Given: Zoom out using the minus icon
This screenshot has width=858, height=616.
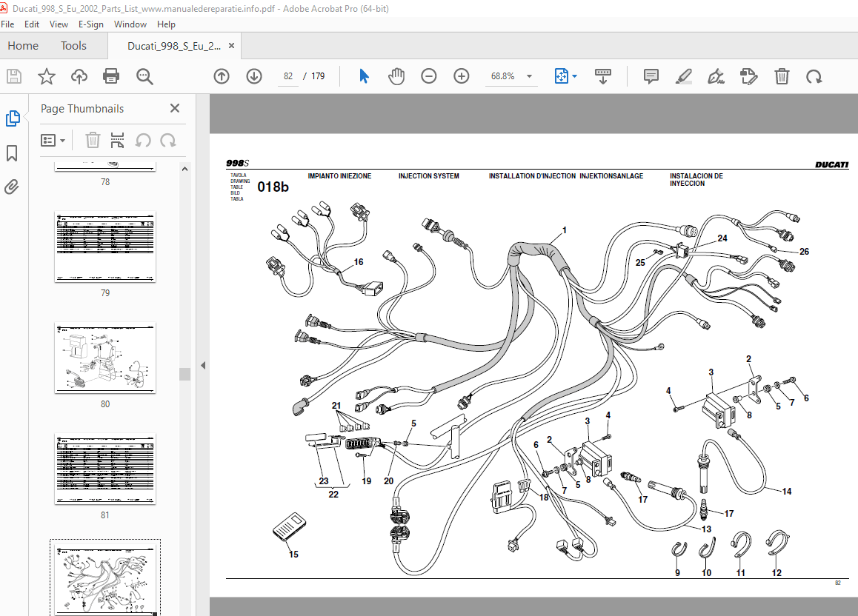Looking at the screenshot, I should [x=429, y=76].
